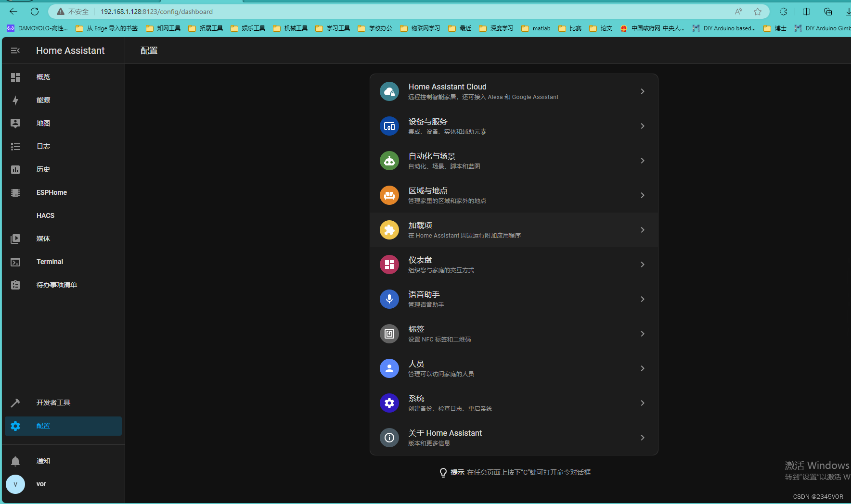Image resolution: width=851 pixels, height=504 pixels.
Task: Open the 日志 logbook list icon
Action: tap(15, 146)
